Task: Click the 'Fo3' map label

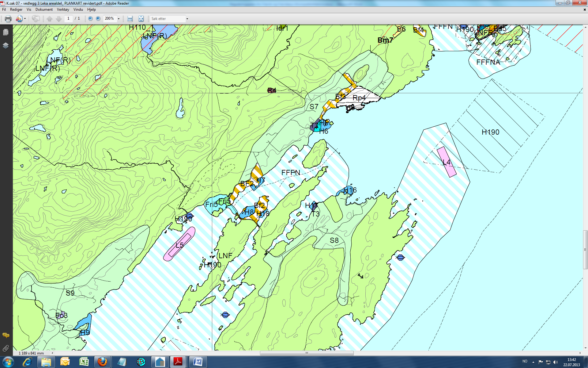Action: (62, 315)
